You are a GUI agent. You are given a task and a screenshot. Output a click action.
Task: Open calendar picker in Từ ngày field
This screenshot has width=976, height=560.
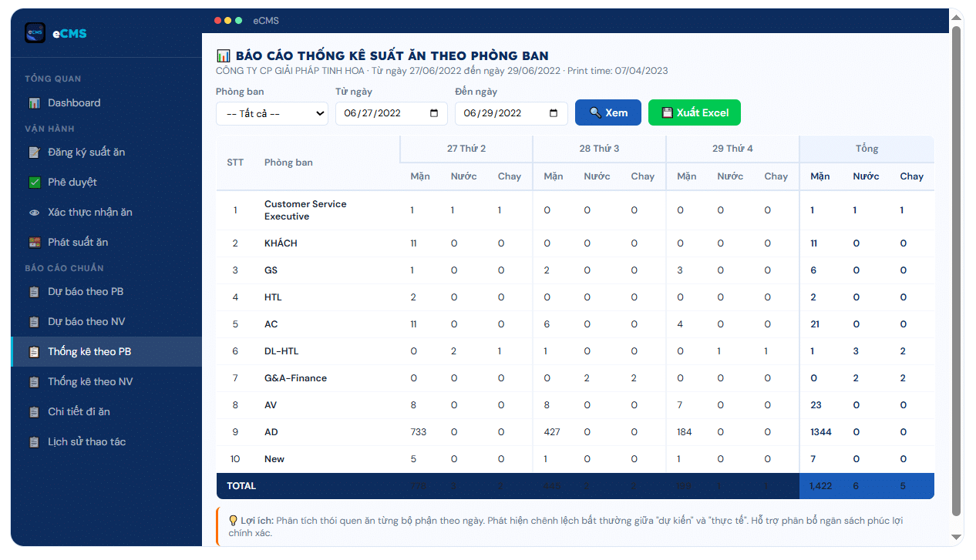click(x=434, y=113)
